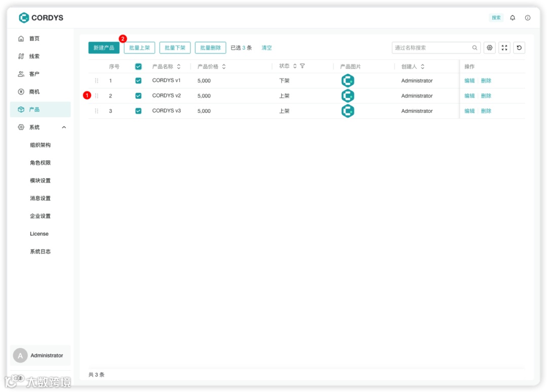Grab drag handle of CORDYS v2 row
The image size is (547, 392).
coord(97,96)
